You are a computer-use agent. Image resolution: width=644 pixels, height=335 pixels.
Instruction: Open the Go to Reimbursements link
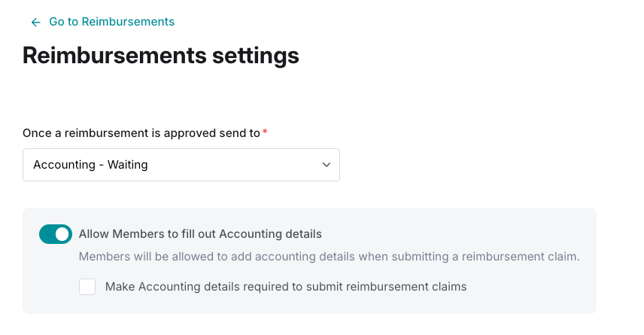click(111, 22)
